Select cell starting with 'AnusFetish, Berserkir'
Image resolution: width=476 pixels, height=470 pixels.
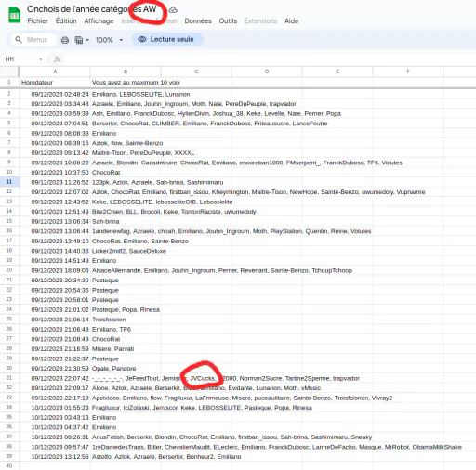(231, 437)
